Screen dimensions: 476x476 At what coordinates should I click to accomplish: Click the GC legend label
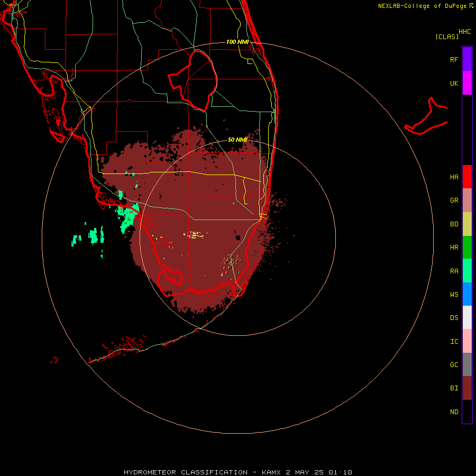[454, 365]
